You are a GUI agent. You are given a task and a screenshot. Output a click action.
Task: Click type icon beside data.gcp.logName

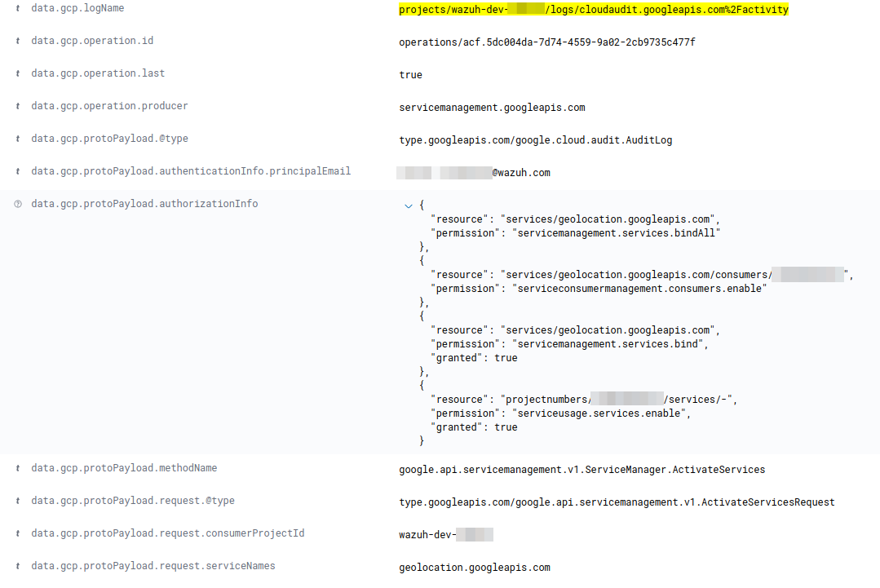tap(18, 8)
